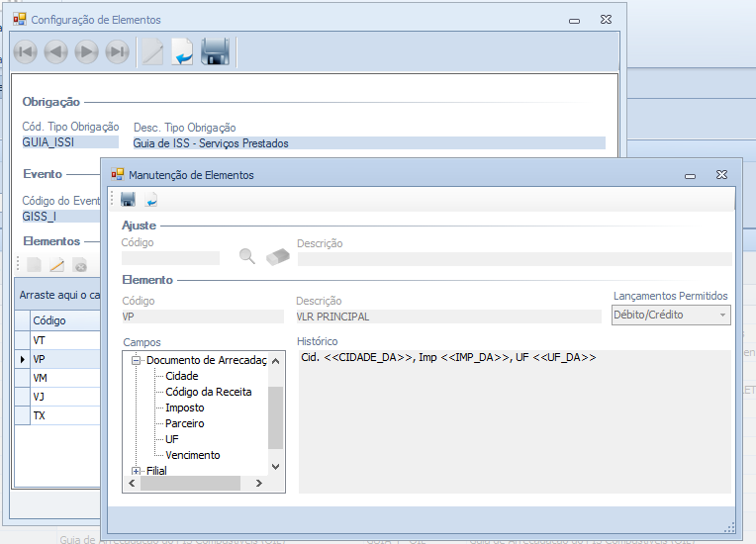
Task: Go to previous record in Configuração toolbar
Action: (56, 51)
